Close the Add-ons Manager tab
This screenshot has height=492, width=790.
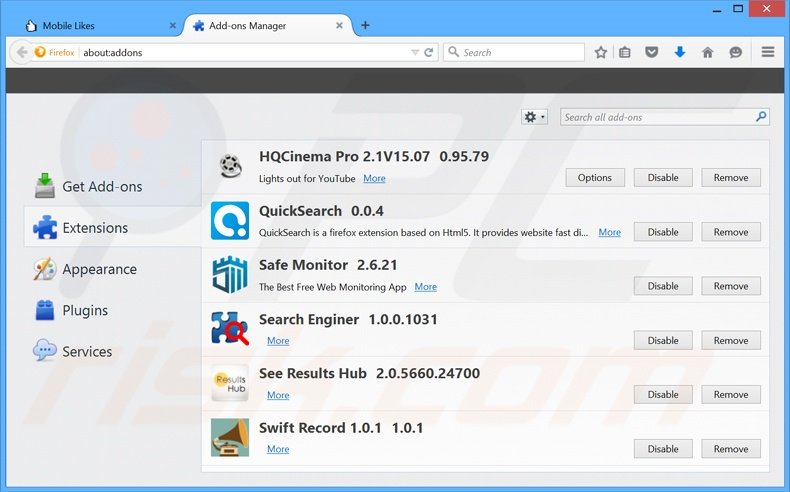pos(340,25)
